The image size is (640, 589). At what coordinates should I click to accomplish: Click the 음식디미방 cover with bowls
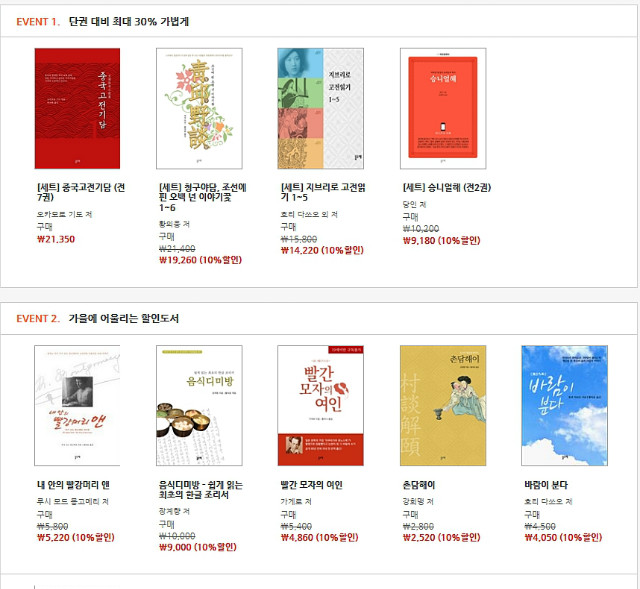pyautogui.click(x=199, y=405)
